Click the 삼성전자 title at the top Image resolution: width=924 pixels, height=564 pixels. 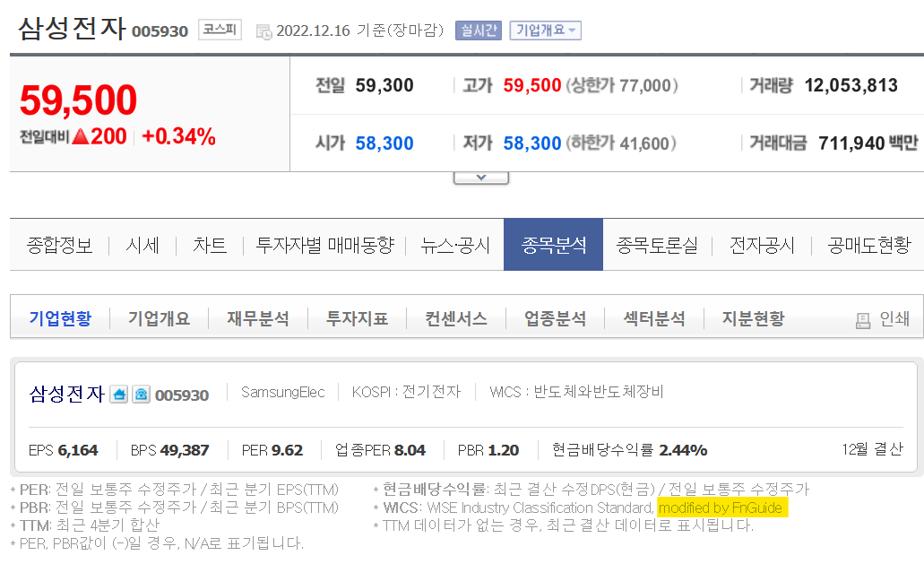point(72,29)
